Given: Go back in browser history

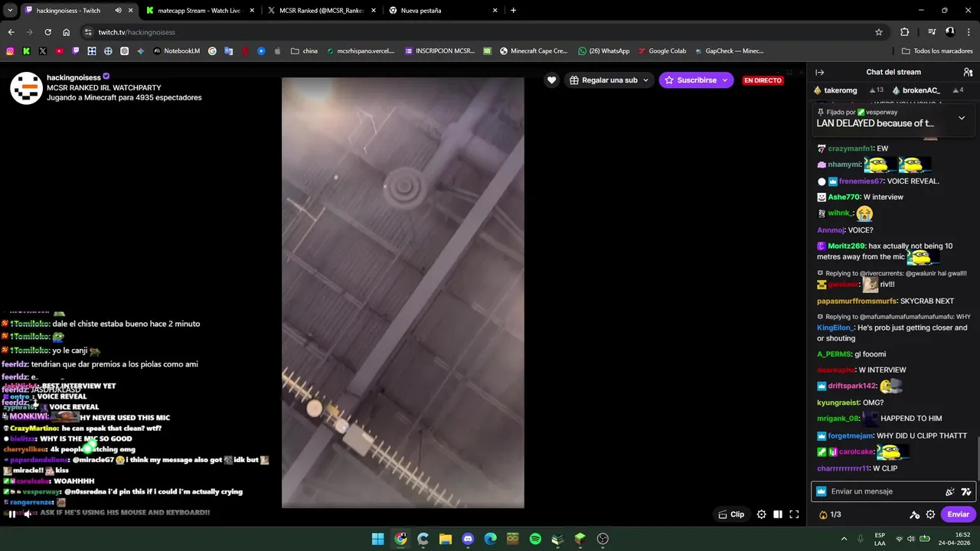Looking at the screenshot, I should click(x=11, y=32).
